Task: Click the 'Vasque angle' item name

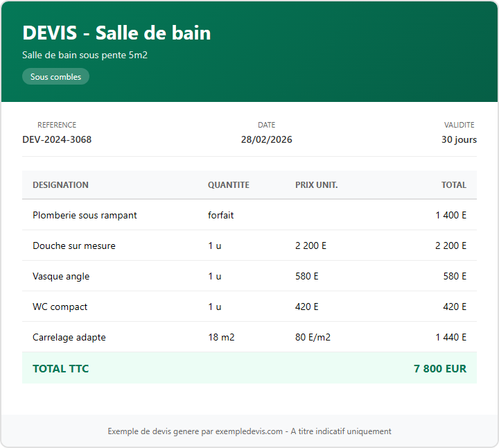Action: coord(61,276)
